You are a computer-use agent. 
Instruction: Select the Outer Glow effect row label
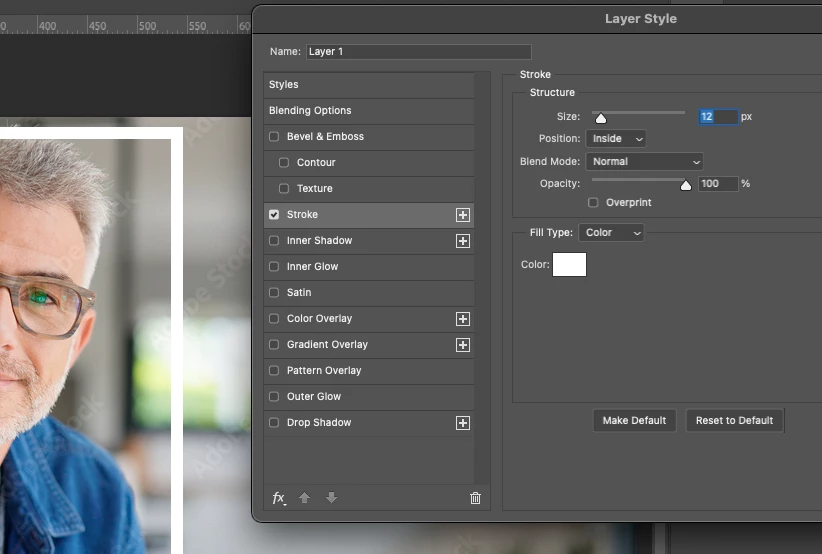(313, 396)
